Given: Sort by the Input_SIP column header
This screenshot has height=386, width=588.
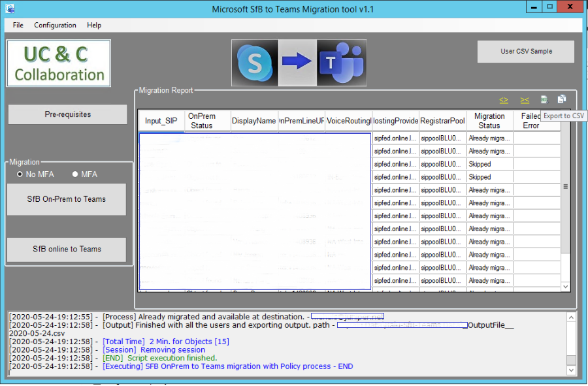Looking at the screenshot, I should tap(161, 121).
